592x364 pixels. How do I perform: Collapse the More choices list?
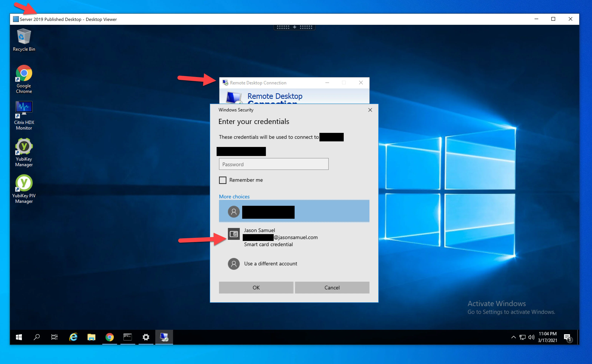234,197
